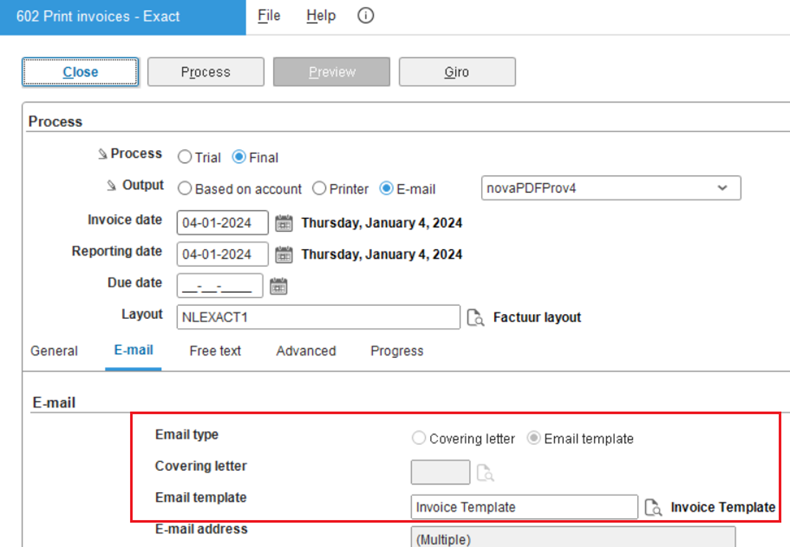Switch to the Advanced tab
This screenshot has height=547, width=790.
point(306,351)
